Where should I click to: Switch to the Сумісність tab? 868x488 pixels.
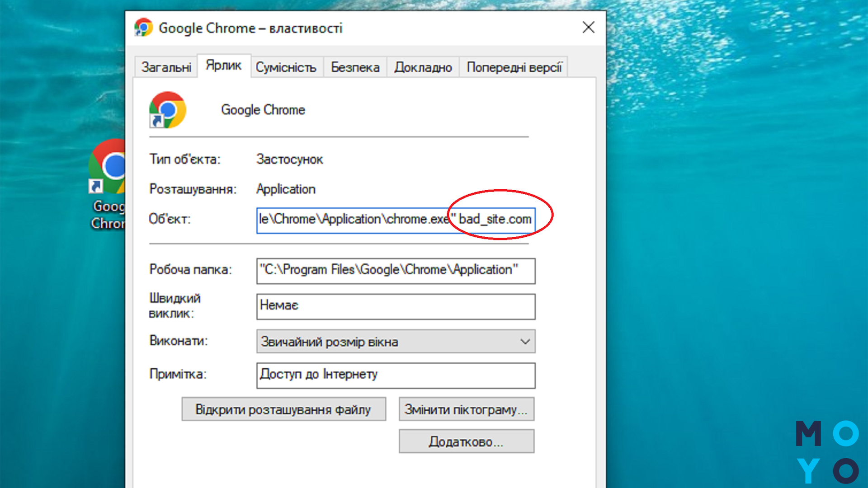click(x=286, y=67)
